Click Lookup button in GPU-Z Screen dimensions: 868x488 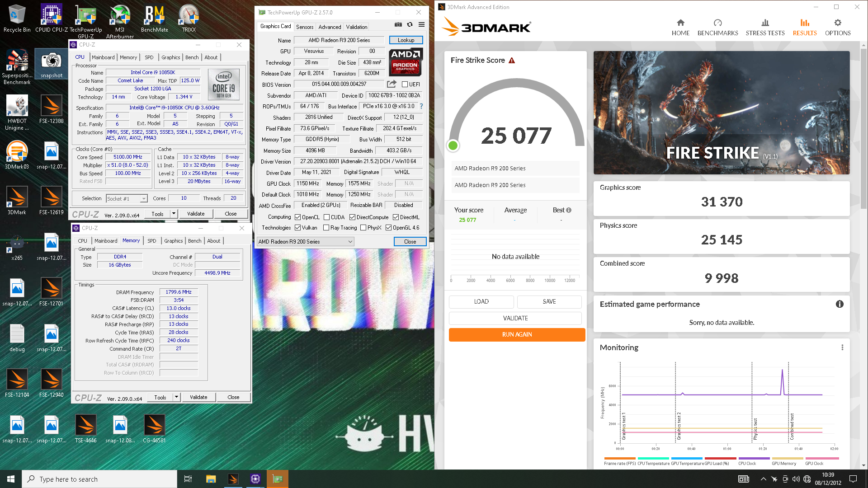tap(406, 40)
